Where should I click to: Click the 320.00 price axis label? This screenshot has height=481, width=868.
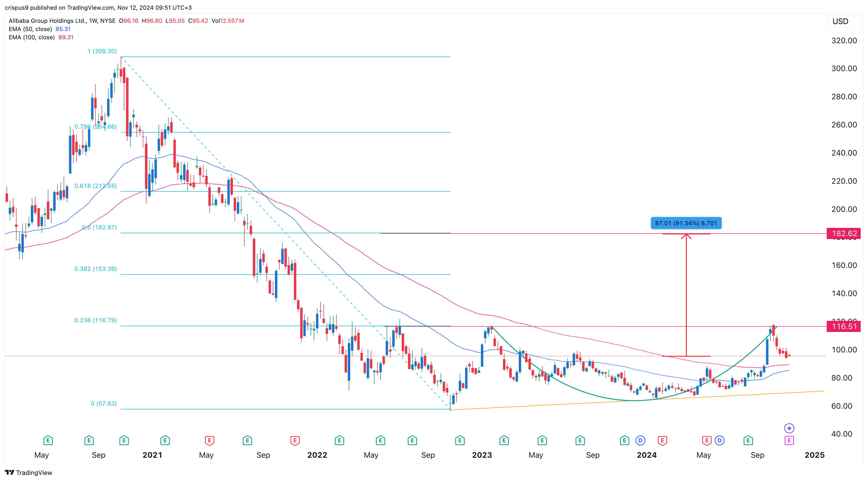click(844, 40)
